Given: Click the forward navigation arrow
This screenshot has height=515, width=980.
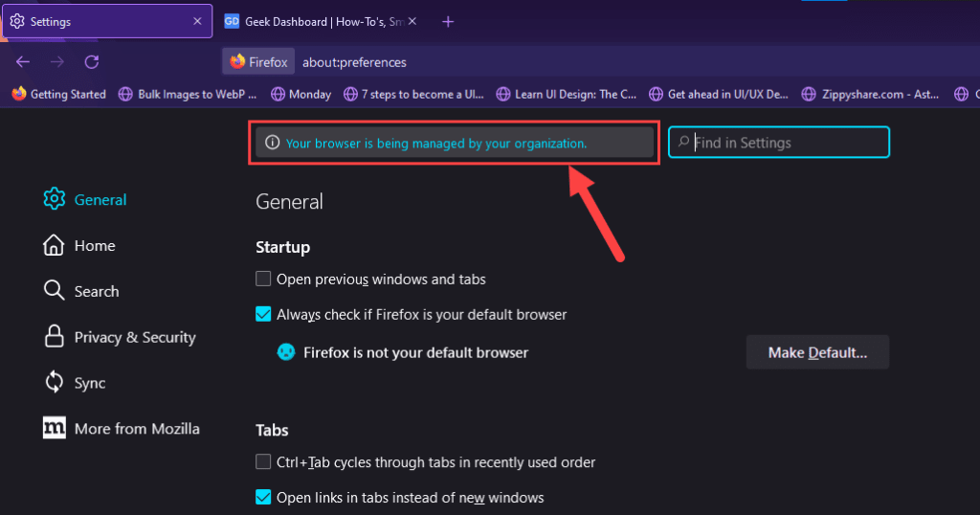Looking at the screenshot, I should [56, 62].
